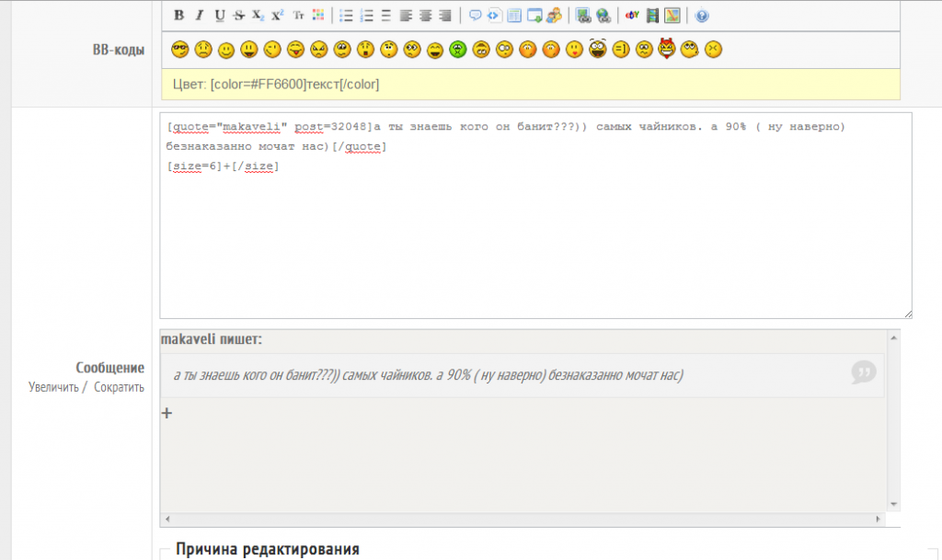The image size is (942, 560).
Task: Apply strikethrough formatting
Action: point(239,15)
